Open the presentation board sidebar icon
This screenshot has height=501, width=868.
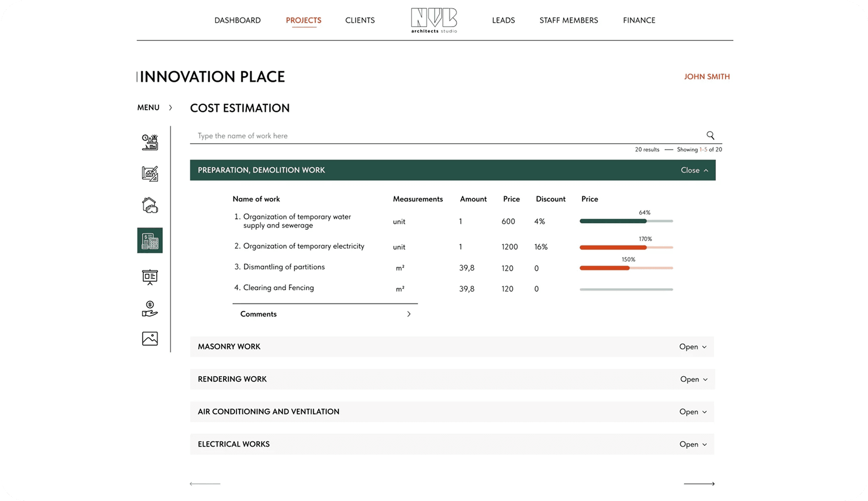[149, 277]
